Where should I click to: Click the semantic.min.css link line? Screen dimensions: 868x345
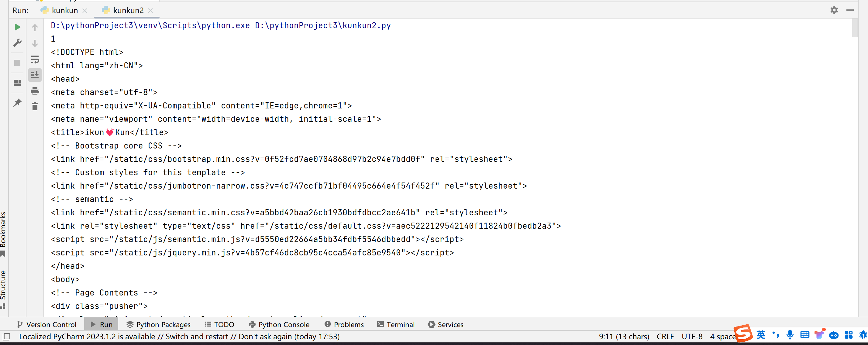click(279, 213)
